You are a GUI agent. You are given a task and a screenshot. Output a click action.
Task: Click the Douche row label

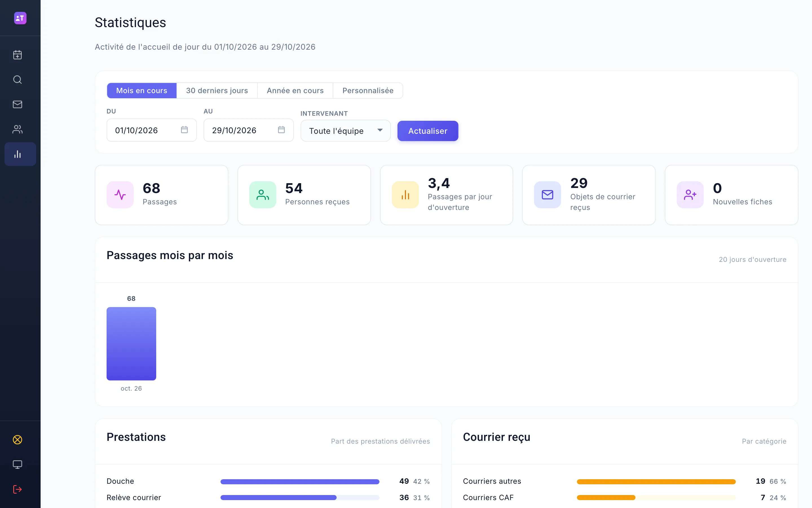point(120,481)
